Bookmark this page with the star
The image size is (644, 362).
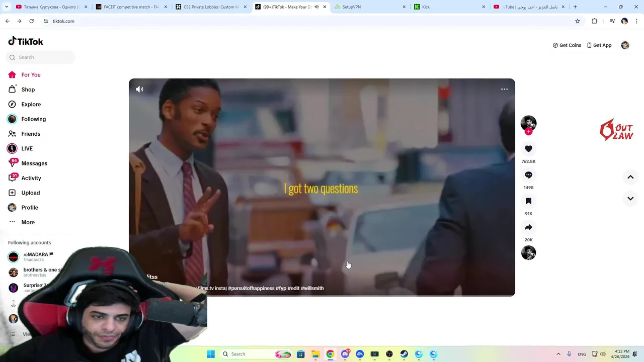(578, 21)
